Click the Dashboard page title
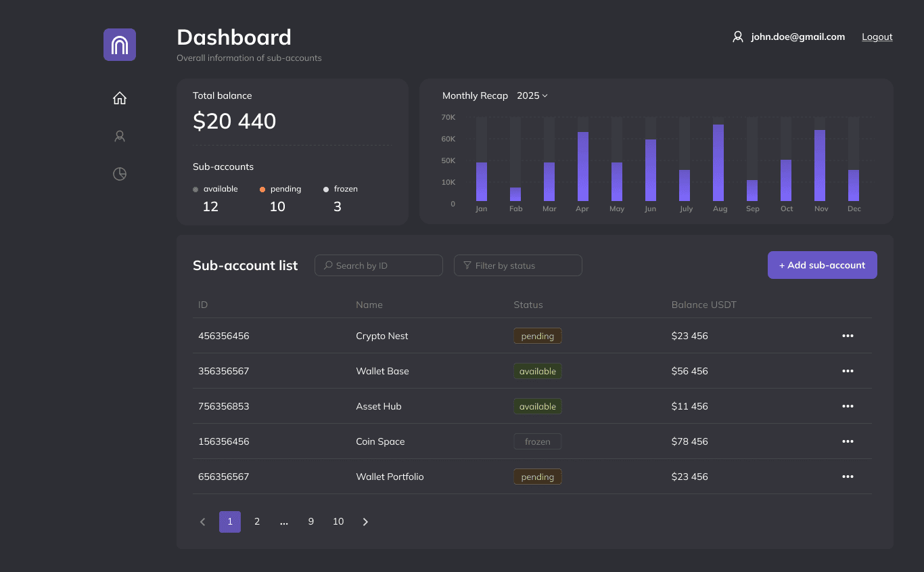 pyautogui.click(x=234, y=37)
